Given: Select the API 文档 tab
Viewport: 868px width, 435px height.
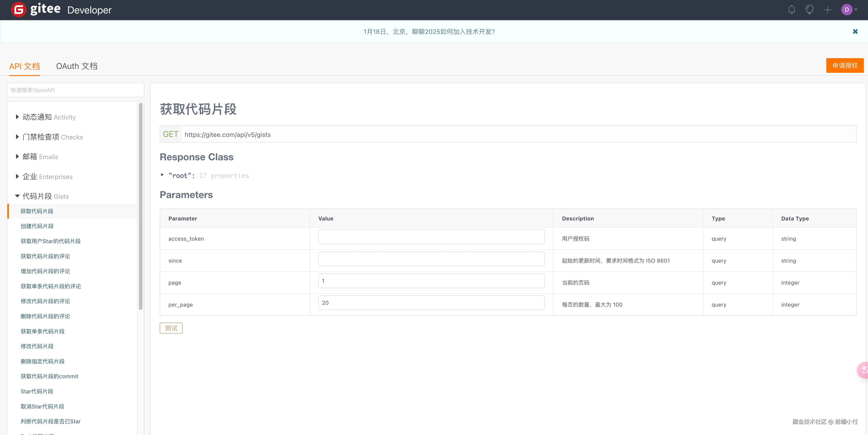Looking at the screenshot, I should (24, 66).
